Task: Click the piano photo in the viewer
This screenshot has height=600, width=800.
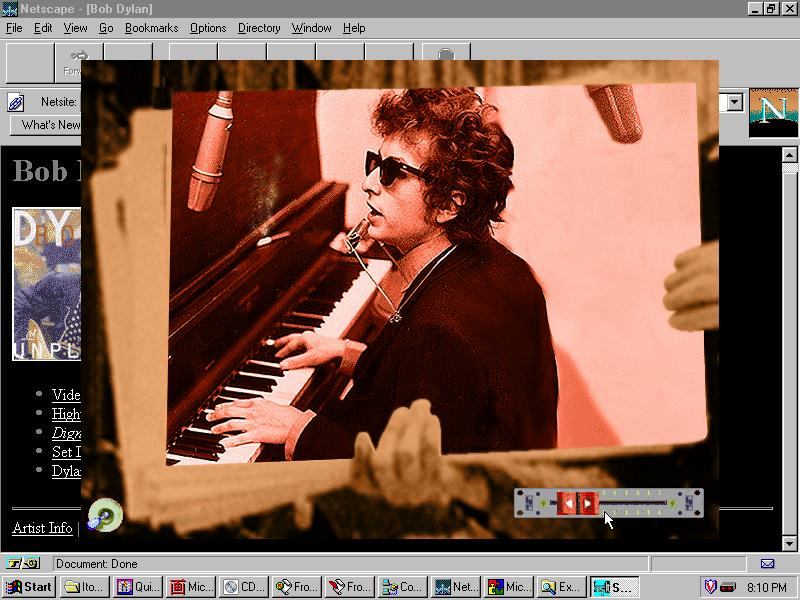Action: tap(437, 273)
